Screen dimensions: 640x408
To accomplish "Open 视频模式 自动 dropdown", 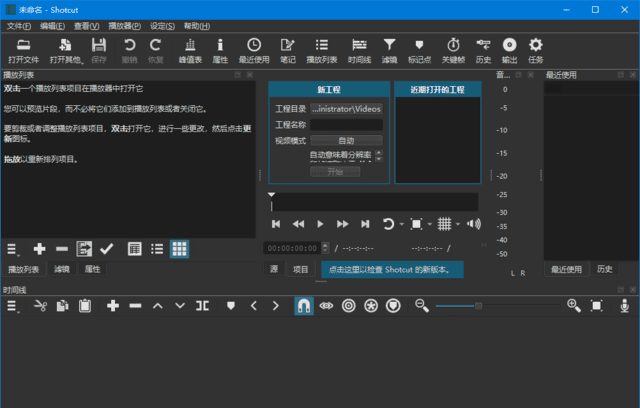I will 347,141.
